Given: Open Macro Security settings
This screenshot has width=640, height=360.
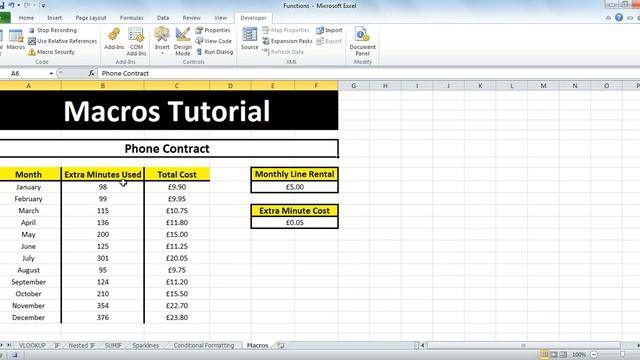Looking at the screenshot, I should [51, 52].
